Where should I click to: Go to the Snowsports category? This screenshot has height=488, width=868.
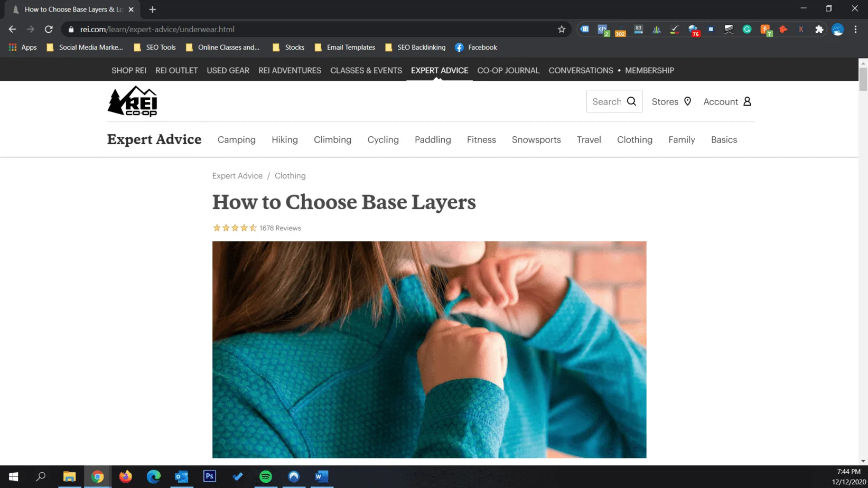click(536, 140)
